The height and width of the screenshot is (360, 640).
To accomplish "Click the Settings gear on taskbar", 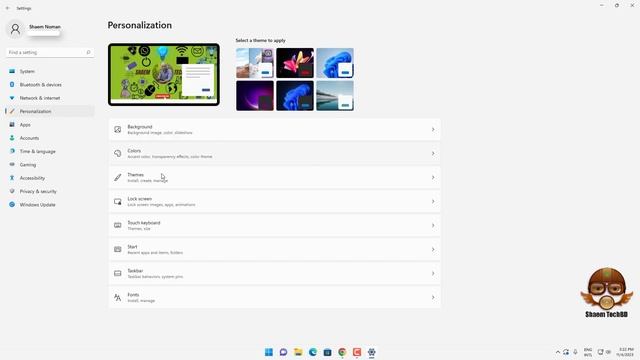I will point(371,352).
